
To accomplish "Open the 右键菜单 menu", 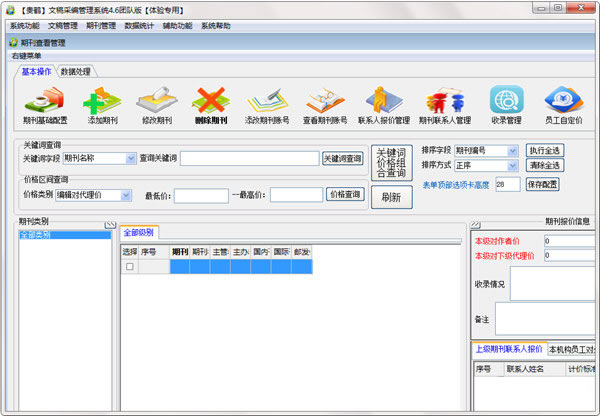I will click(26, 56).
